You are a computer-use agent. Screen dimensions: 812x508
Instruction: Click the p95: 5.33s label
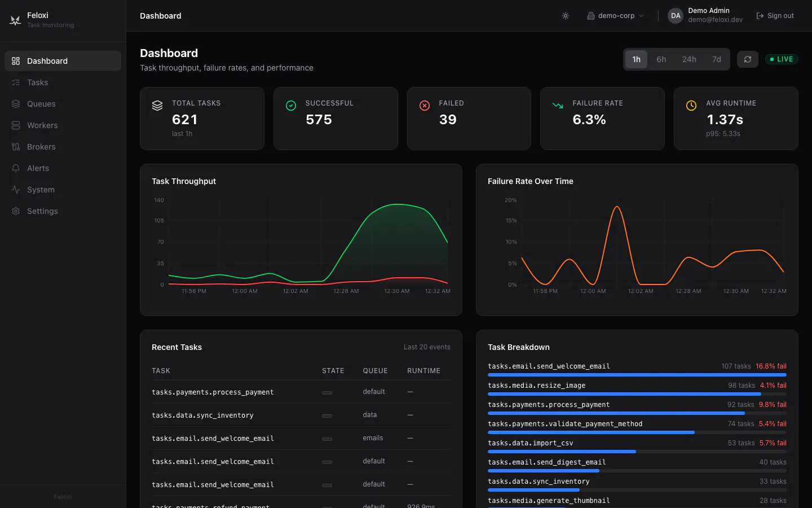click(723, 134)
